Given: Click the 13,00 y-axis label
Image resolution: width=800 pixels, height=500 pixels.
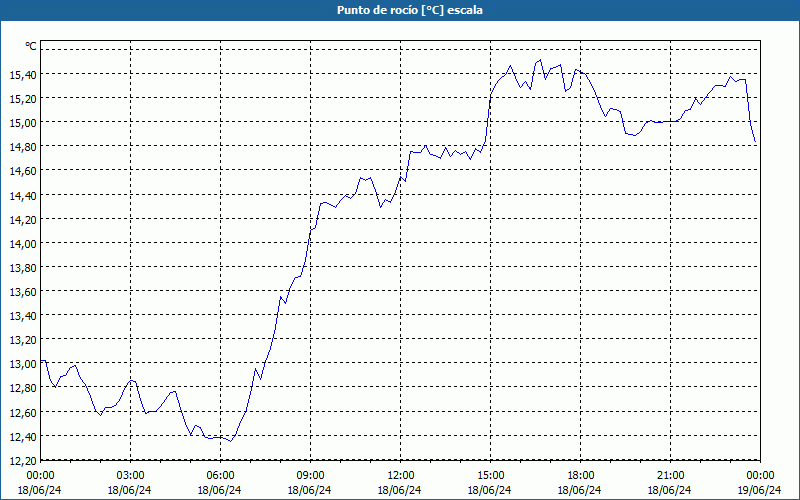Looking at the screenshot, I should pyautogui.click(x=23, y=364).
